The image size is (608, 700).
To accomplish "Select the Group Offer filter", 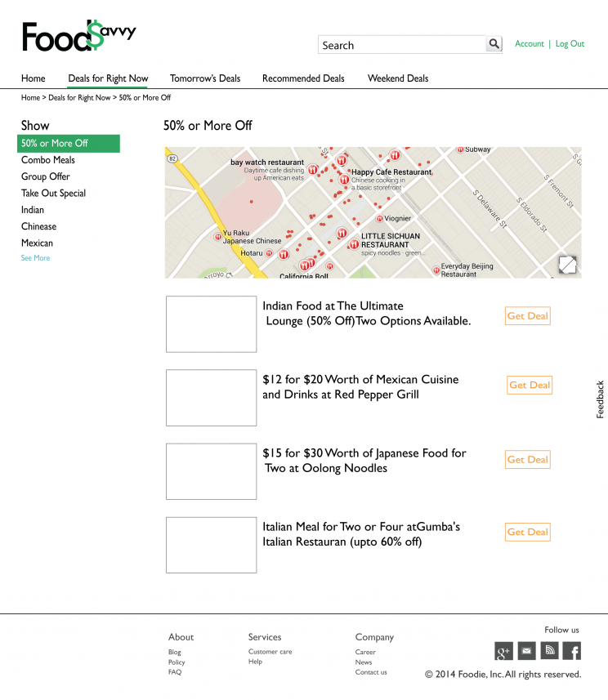I will (x=46, y=176).
